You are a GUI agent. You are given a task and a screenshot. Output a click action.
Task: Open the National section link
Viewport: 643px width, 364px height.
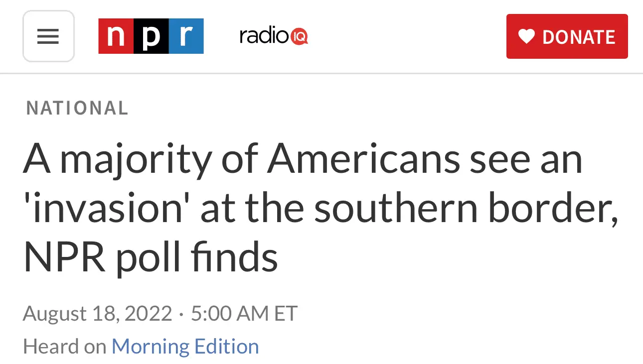coord(77,108)
